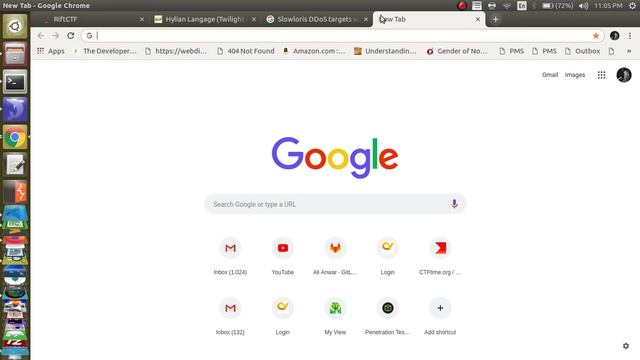Screen dimensions: 640x360
Task: Add a new shortcut tile
Action: coord(440,316)
